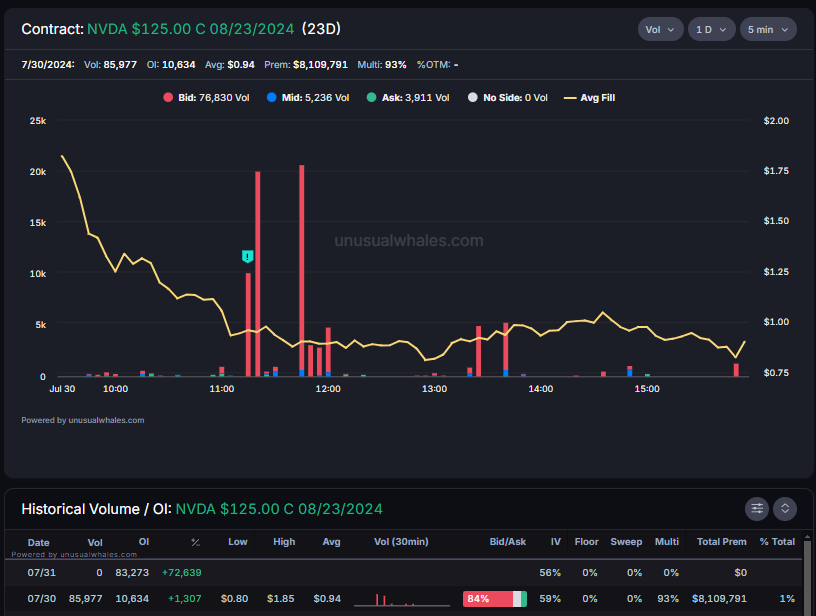The image size is (816, 616).
Task: Click the 07/30 Vol (30min) sparkline
Action: click(402, 599)
